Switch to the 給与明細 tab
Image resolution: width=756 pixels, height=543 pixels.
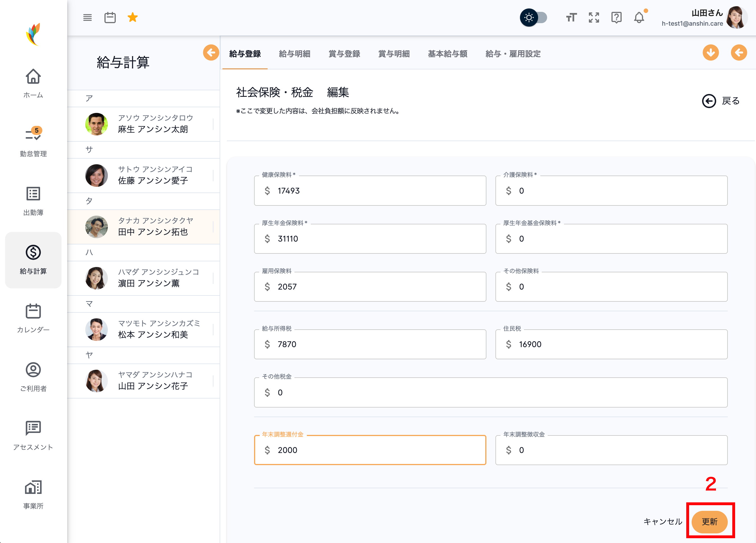pos(294,54)
